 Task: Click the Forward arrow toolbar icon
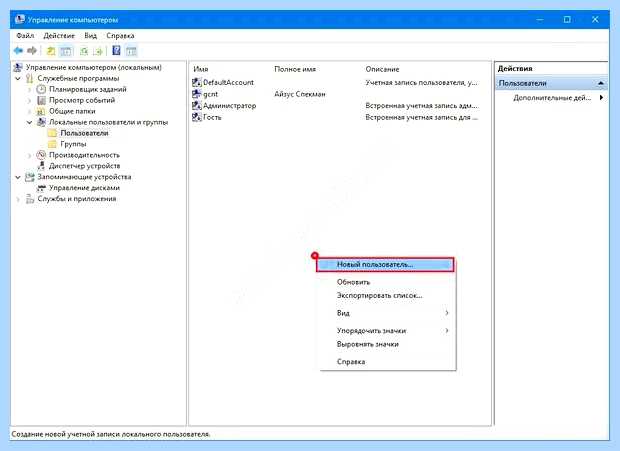(32, 51)
